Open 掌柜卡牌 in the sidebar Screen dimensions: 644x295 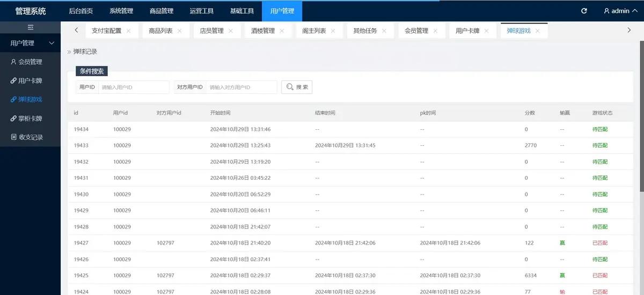point(31,118)
